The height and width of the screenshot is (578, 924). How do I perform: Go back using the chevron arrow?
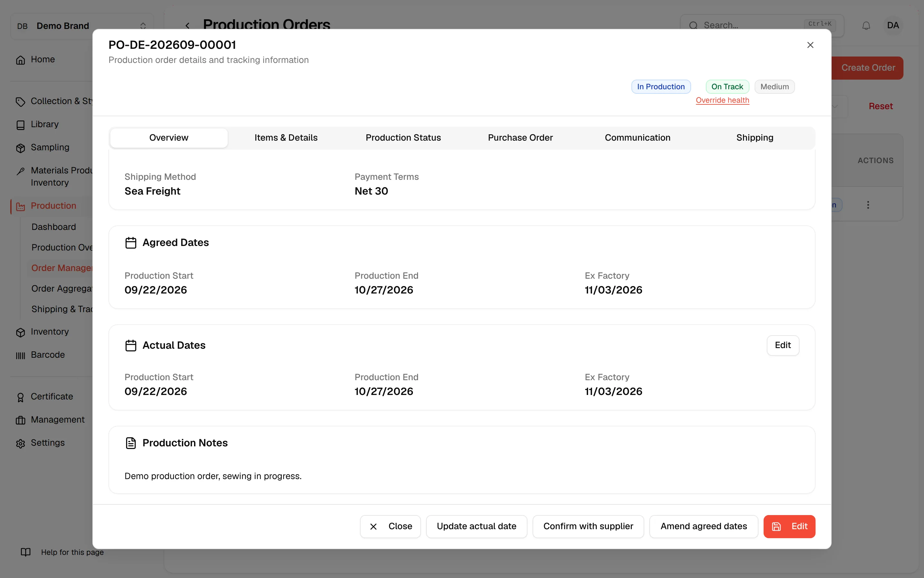187,26
